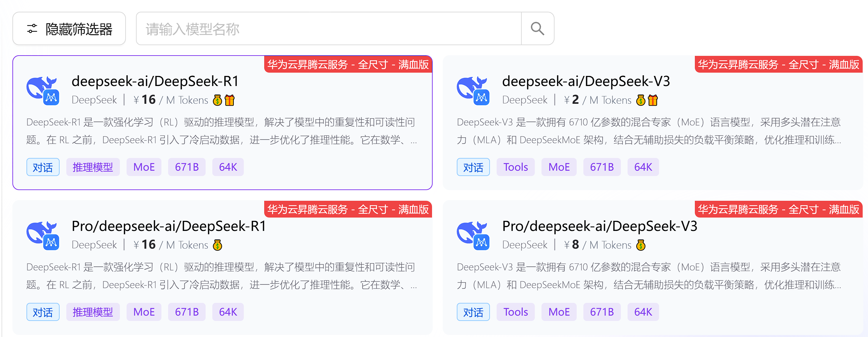
Task: Click the 隐藏筛选器 button
Action: tap(69, 29)
